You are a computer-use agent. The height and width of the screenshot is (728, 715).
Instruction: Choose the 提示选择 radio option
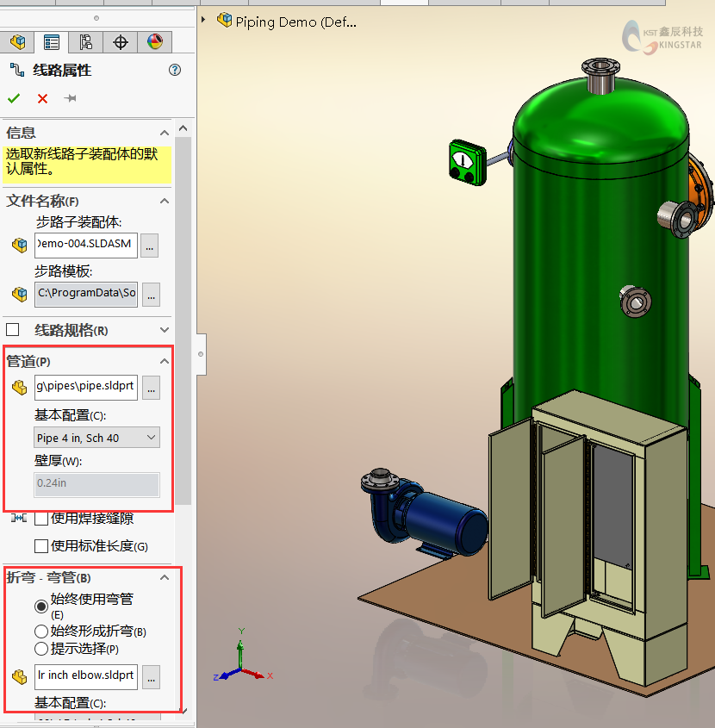[x=40, y=649]
